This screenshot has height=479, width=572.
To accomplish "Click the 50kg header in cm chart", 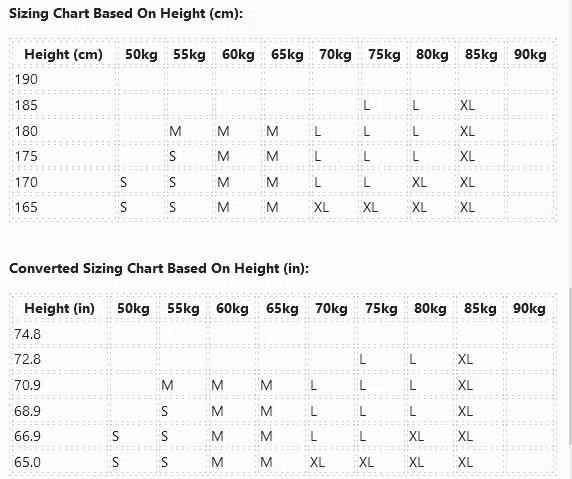I will [141, 54].
